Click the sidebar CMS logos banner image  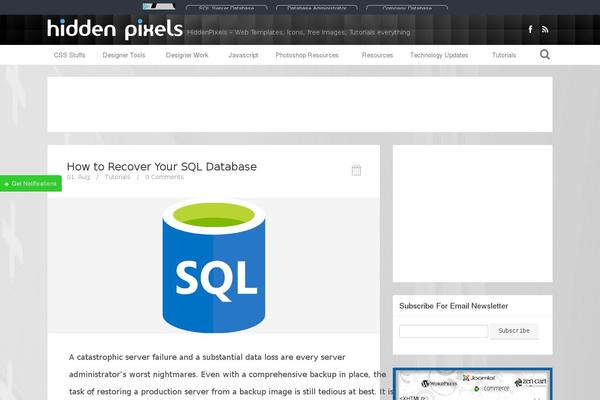coord(473,384)
